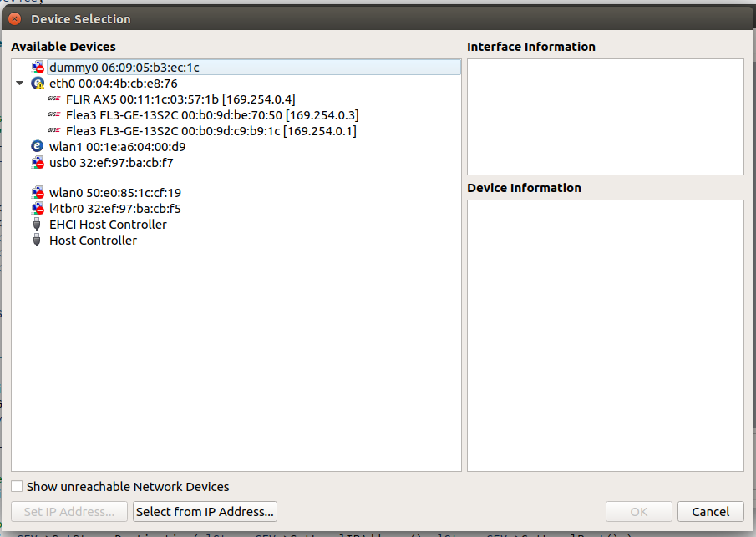Click the GigE icon beside FLIR AX5

[54, 99]
